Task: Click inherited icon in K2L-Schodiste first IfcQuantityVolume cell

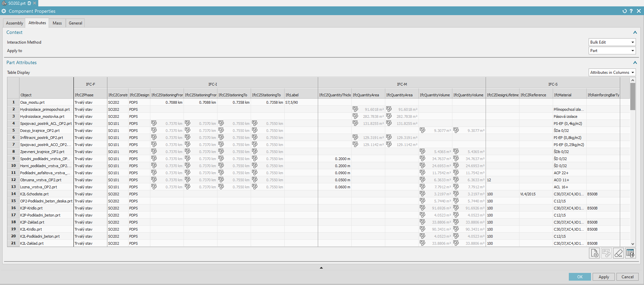Action: point(423,194)
